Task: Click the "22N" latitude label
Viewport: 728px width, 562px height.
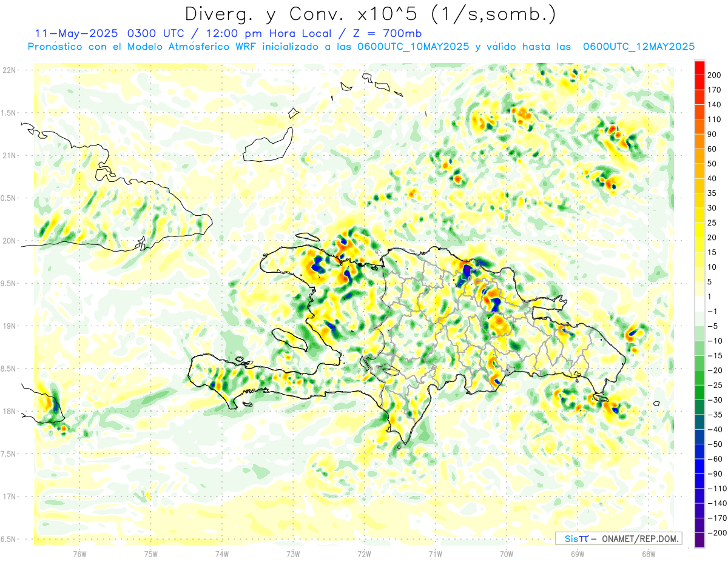Action: pyautogui.click(x=8, y=70)
